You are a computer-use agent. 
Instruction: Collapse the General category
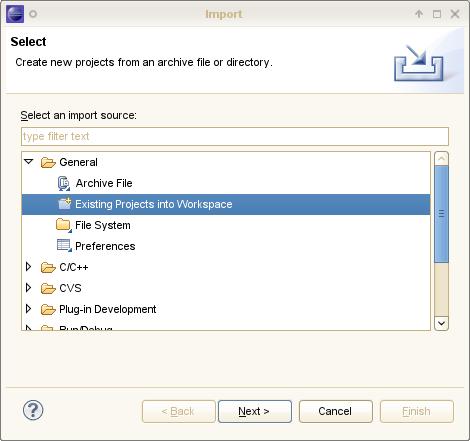(x=29, y=162)
